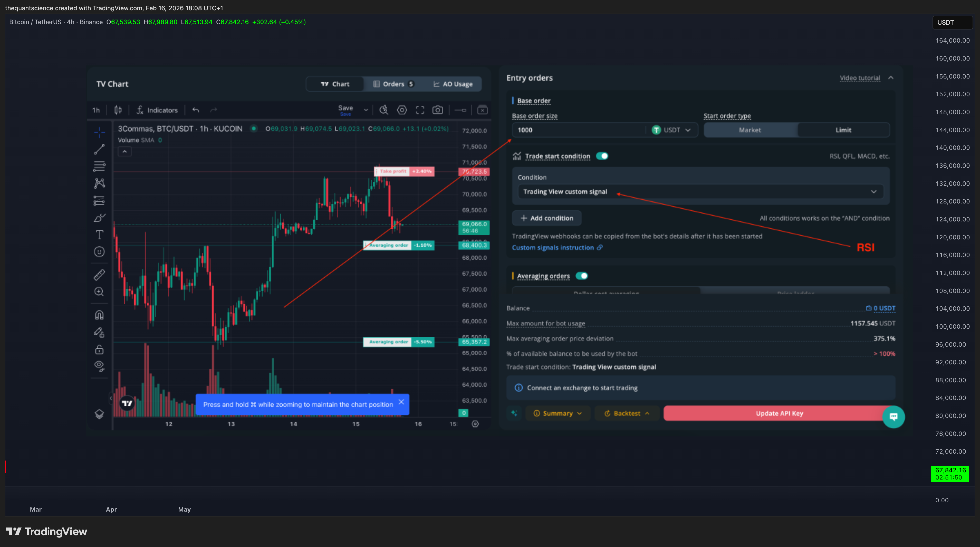Switch to the Orders 5 tab
The width and height of the screenshot is (980, 547).
393,84
